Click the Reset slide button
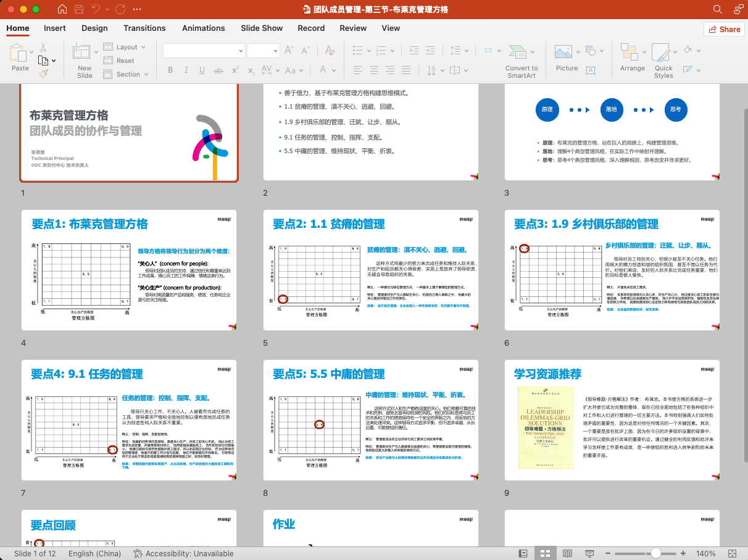This screenshot has height=560, width=748. pos(118,61)
